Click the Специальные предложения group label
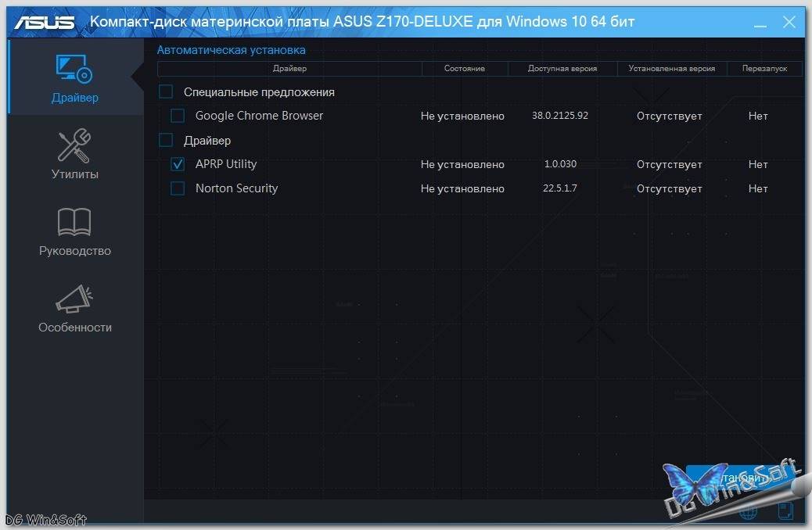The image size is (812, 530). tap(259, 92)
